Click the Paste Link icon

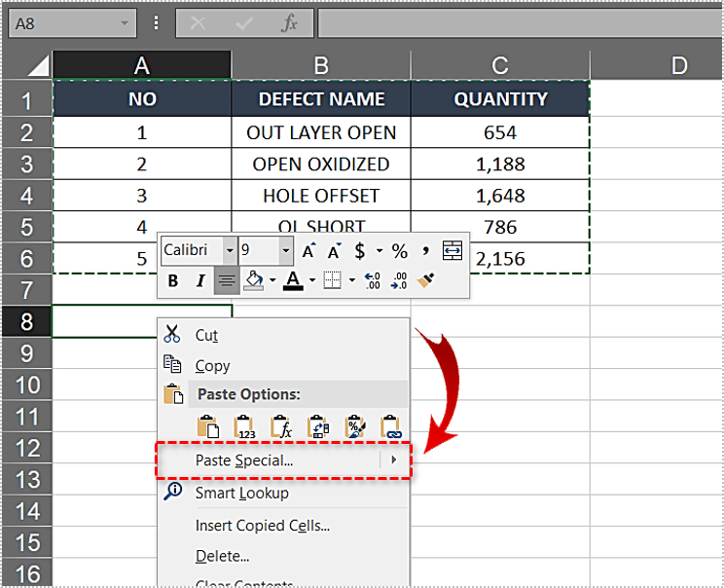(x=391, y=426)
